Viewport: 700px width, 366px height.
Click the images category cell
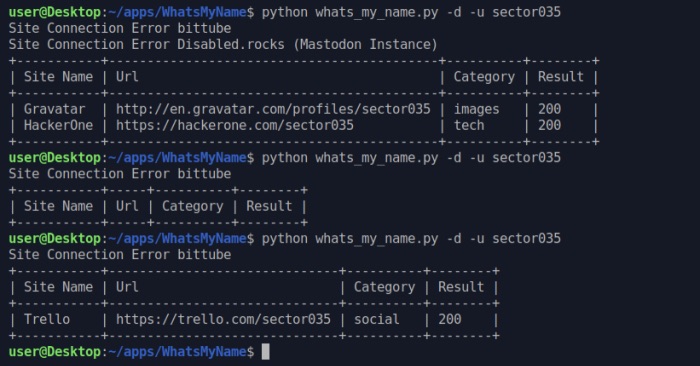pyautogui.click(x=476, y=109)
